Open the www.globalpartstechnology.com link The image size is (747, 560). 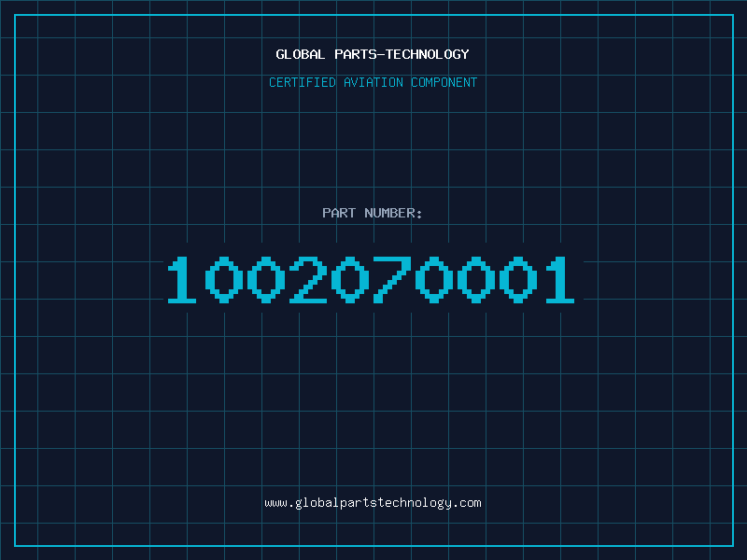point(373,503)
